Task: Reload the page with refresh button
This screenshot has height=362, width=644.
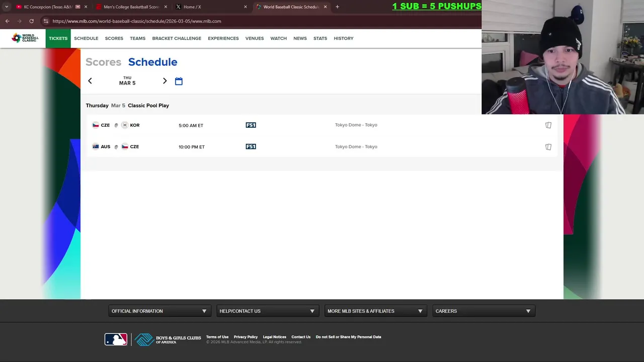Action: point(31,21)
